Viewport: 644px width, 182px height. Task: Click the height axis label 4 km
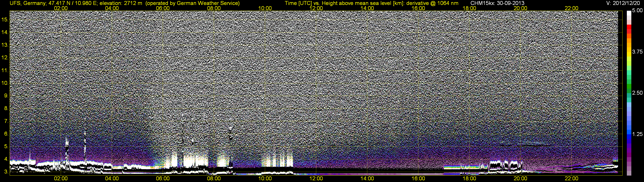(6, 159)
